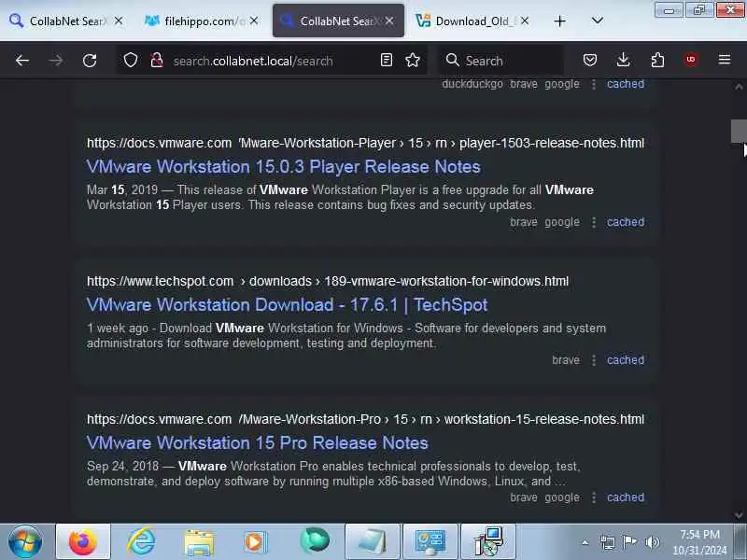Open VMware Workstation 15 Pro Release Notes
Image resolution: width=747 pixels, height=560 pixels.
[x=258, y=442]
